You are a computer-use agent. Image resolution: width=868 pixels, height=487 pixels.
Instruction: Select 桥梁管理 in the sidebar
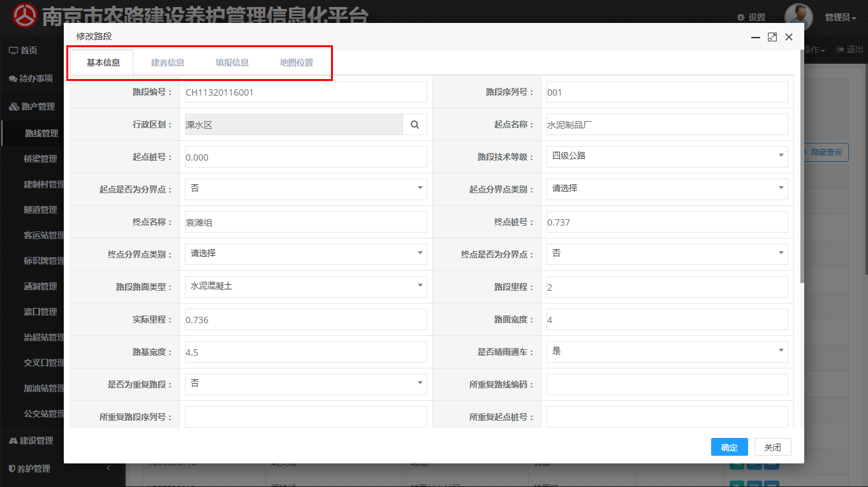(x=40, y=159)
